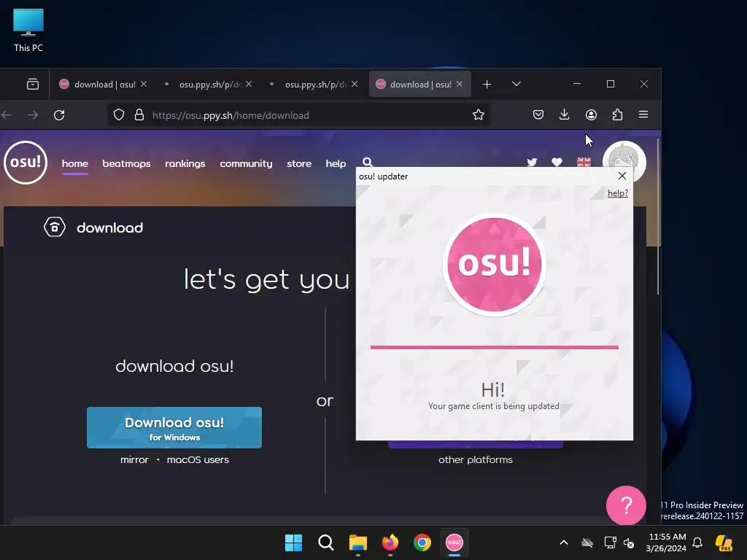
Task: Open File Explorer from taskbar
Action: (x=357, y=542)
